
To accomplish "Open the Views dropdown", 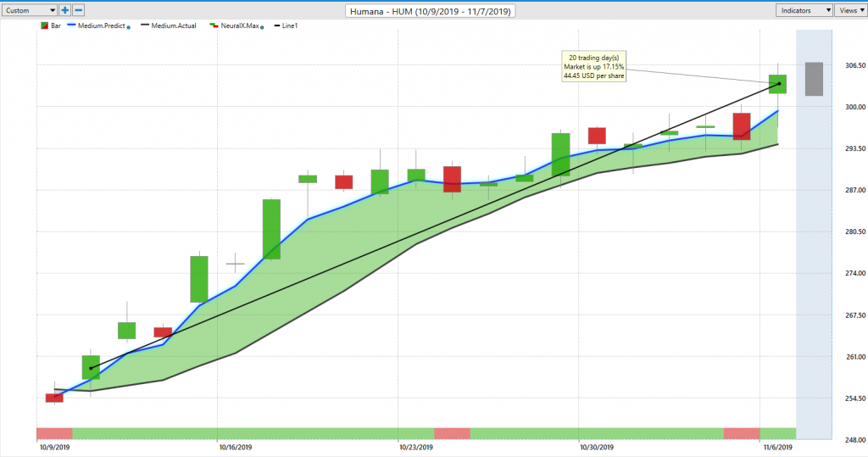I will 851,10.
